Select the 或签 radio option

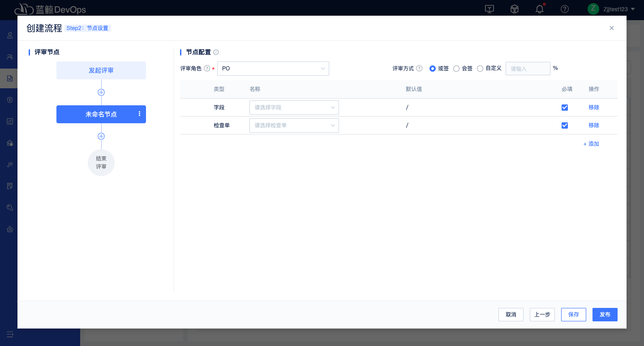pos(433,69)
